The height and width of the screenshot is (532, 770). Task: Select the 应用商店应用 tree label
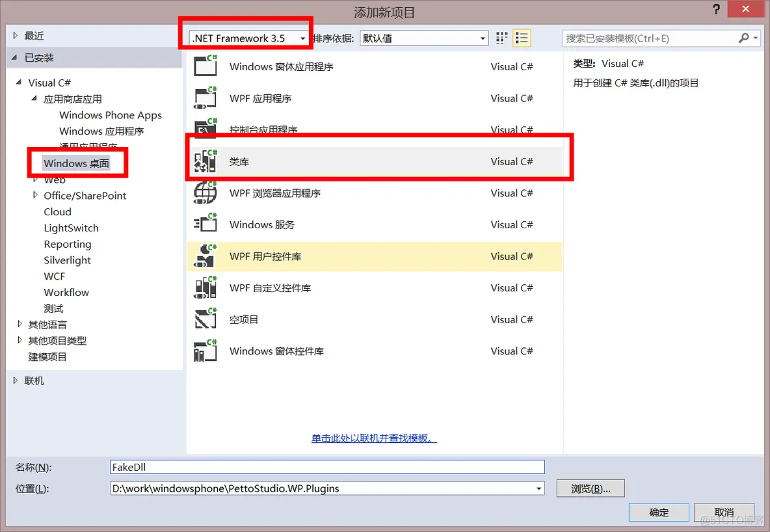click(73, 99)
